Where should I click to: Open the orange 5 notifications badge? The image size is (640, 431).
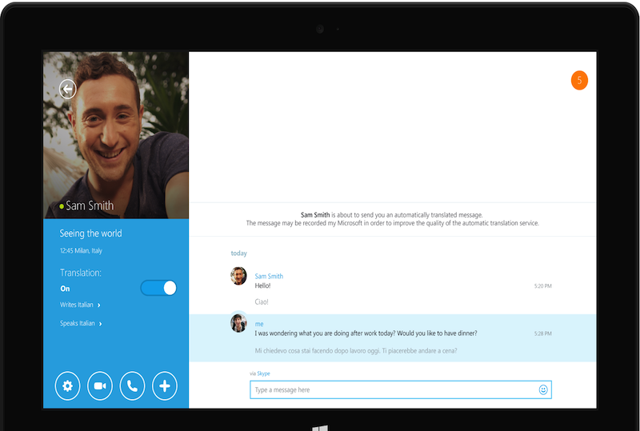579,80
